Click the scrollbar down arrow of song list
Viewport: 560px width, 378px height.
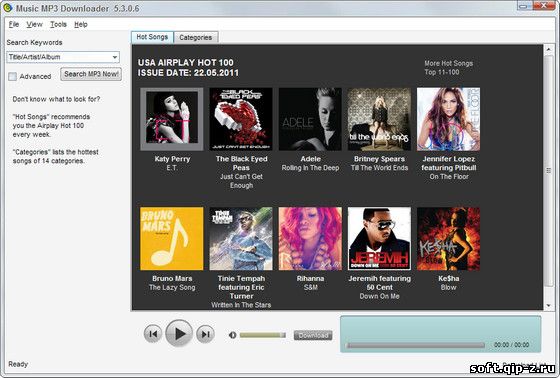(549, 306)
